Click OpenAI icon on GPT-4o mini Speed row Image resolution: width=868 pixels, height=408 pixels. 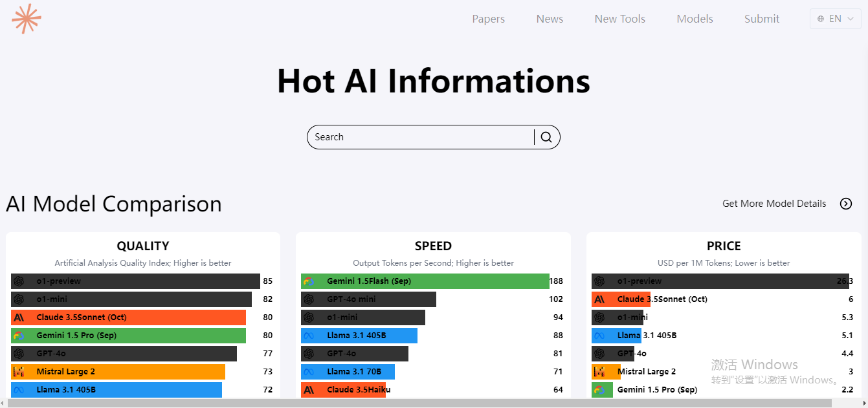click(309, 299)
